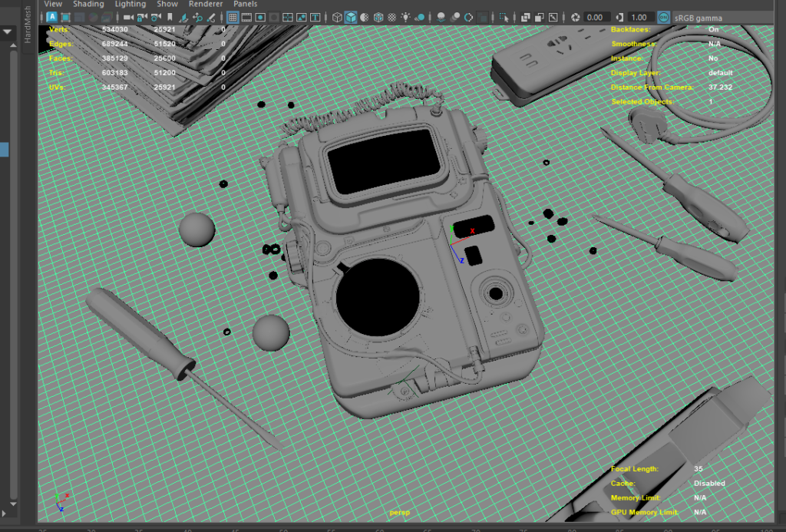Image resolution: width=786 pixels, height=532 pixels.
Task: Click the persp camera label
Action: pos(398,512)
